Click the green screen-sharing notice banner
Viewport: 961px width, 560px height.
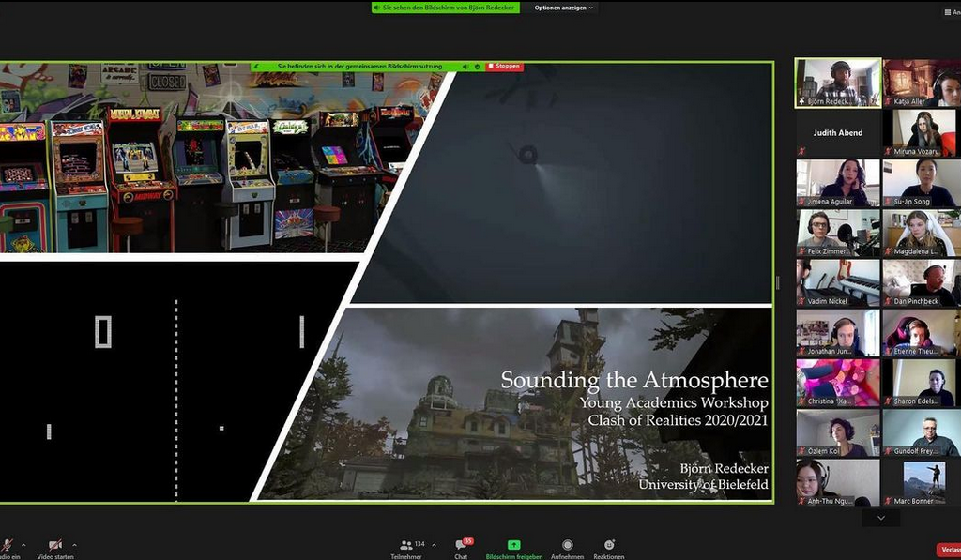tap(446, 8)
